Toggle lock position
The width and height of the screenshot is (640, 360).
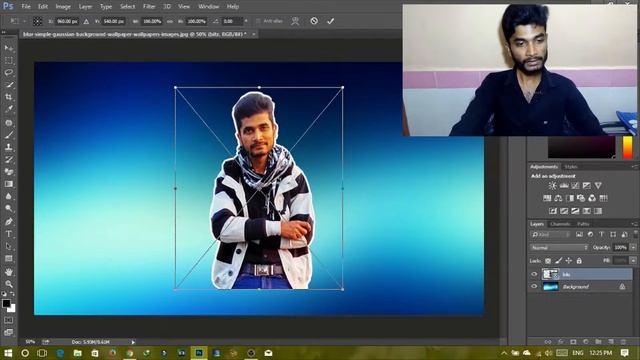pyautogui.click(x=569, y=260)
